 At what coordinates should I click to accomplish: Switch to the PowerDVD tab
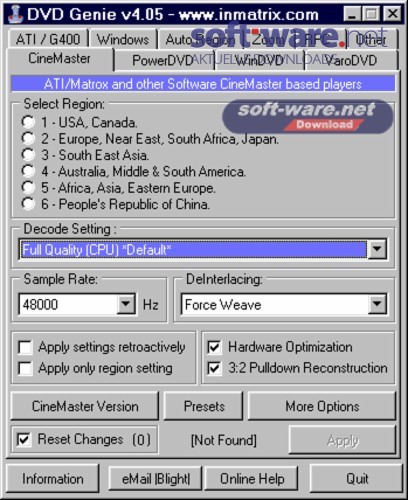[163, 60]
